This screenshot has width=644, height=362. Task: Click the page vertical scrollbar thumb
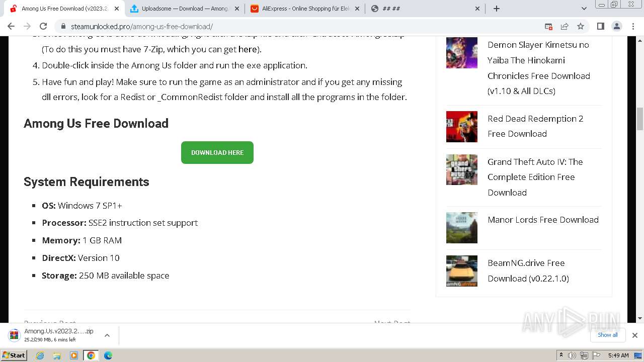click(640, 119)
